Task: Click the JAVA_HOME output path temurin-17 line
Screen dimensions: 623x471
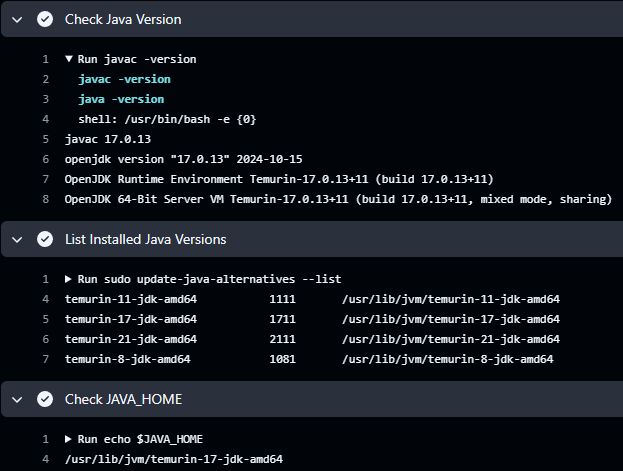Action: 174,459
